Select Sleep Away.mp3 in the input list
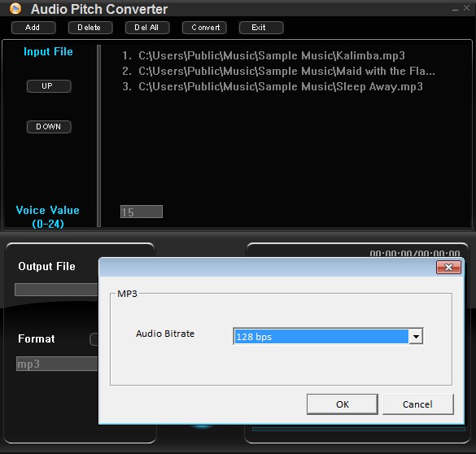476x454 pixels. [x=273, y=87]
